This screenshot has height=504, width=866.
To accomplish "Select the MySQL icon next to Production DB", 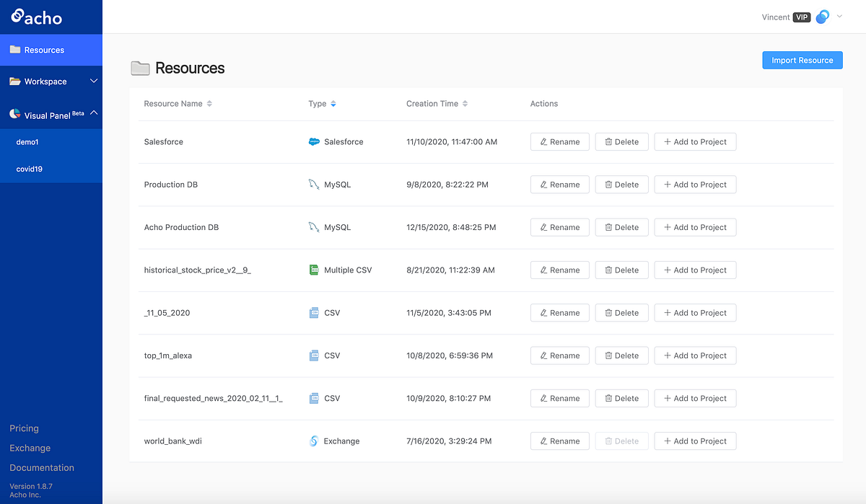I will 312,184.
